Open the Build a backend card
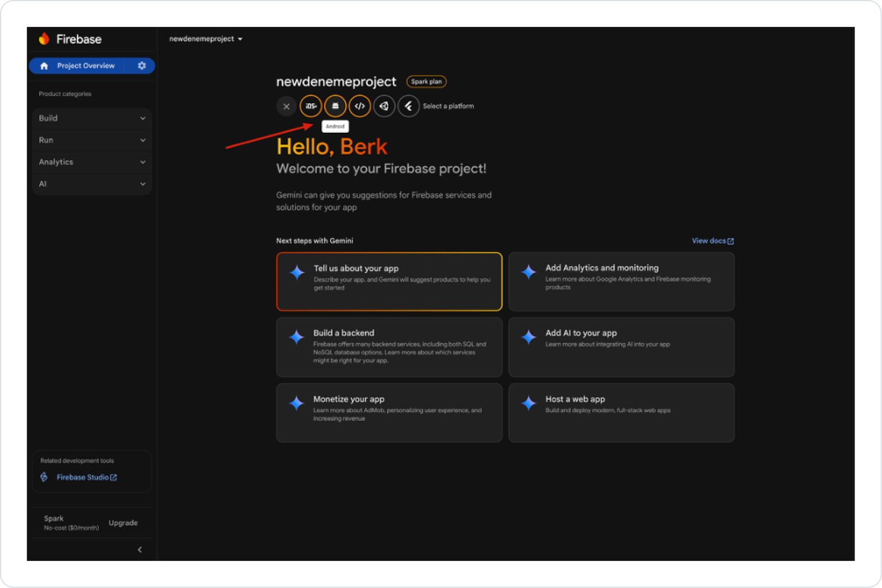This screenshot has height=588, width=882. click(389, 347)
